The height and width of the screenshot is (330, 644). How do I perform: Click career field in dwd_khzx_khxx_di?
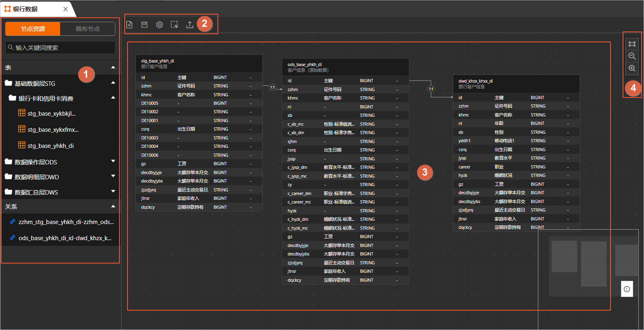click(516, 167)
